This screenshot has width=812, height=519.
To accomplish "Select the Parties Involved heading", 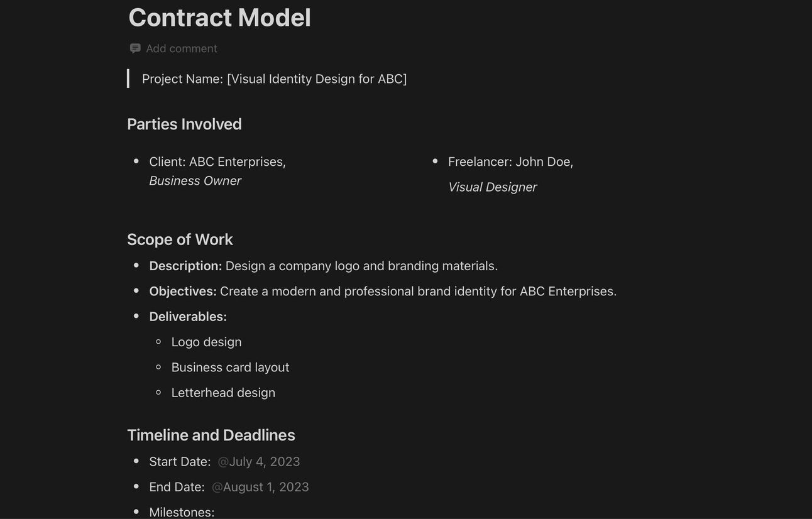I will pyautogui.click(x=184, y=124).
